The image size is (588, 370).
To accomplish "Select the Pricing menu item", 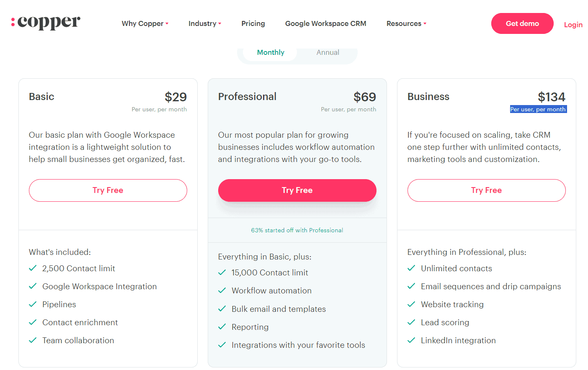I will [253, 23].
